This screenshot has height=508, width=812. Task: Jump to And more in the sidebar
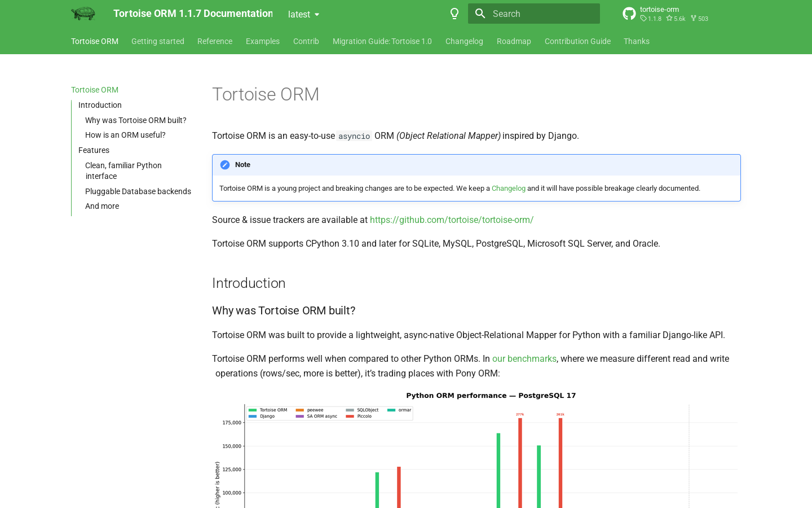(102, 206)
